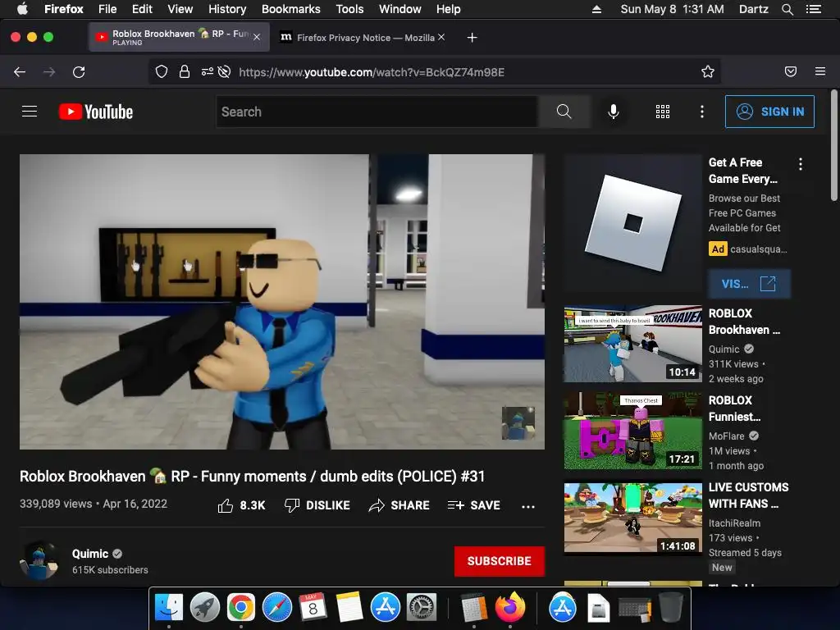Open Spotlight search in menu bar
This screenshot has height=630, width=840.
(787, 9)
